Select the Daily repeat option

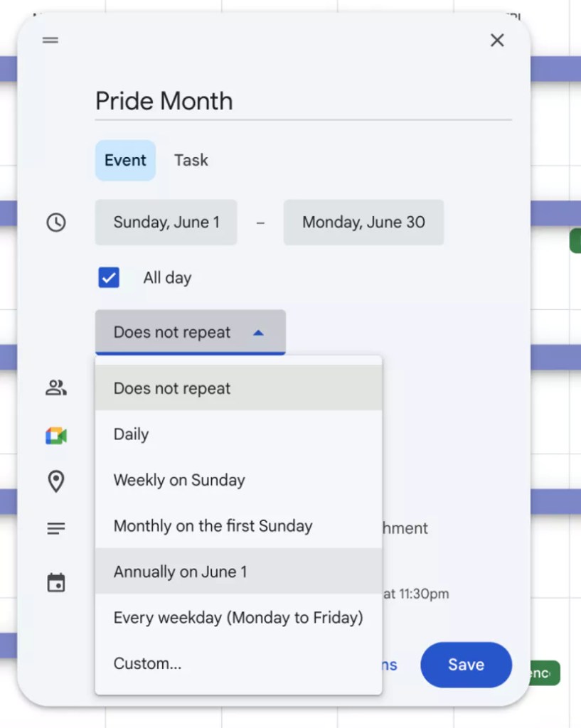pos(132,434)
